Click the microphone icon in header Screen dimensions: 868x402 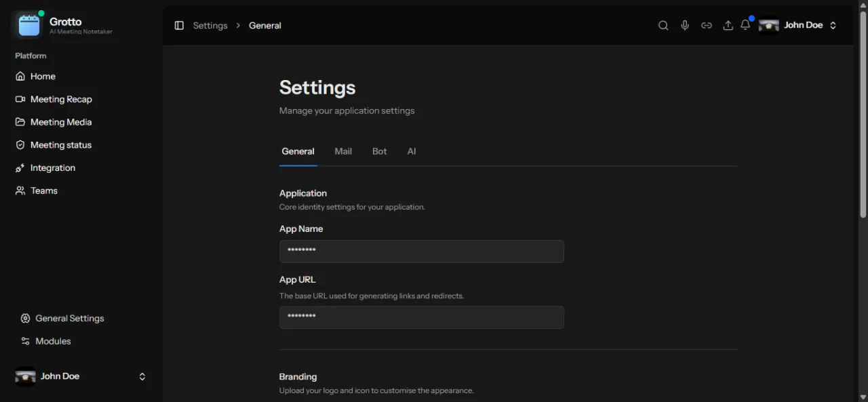coord(685,25)
